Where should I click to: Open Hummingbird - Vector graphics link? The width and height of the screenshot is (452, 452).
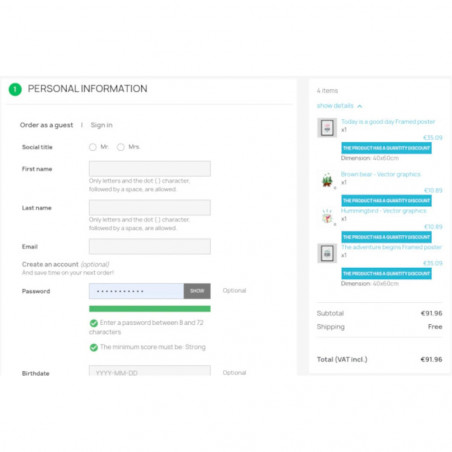(x=384, y=211)
